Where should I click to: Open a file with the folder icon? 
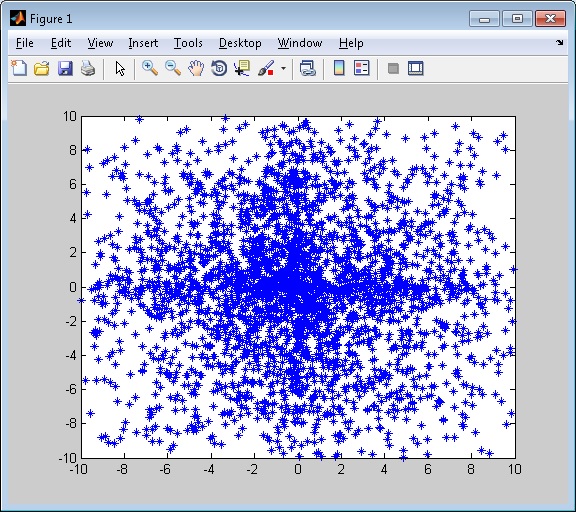(42, 68)
